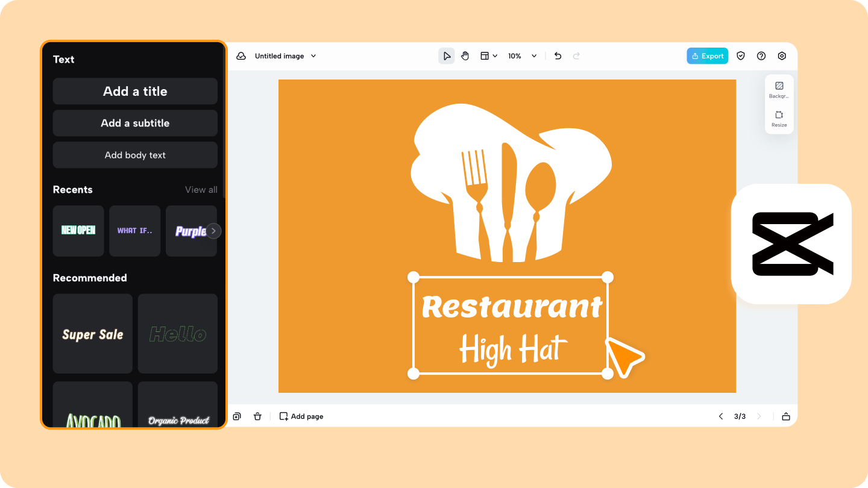Click the duplicate page icon

tap(237, 416)
